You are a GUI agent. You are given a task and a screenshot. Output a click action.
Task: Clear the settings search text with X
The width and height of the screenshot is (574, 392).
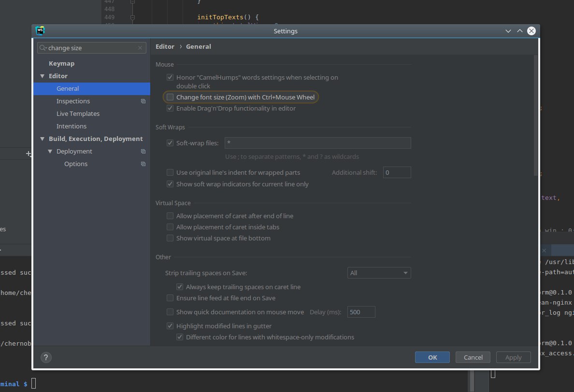[140, 48]
